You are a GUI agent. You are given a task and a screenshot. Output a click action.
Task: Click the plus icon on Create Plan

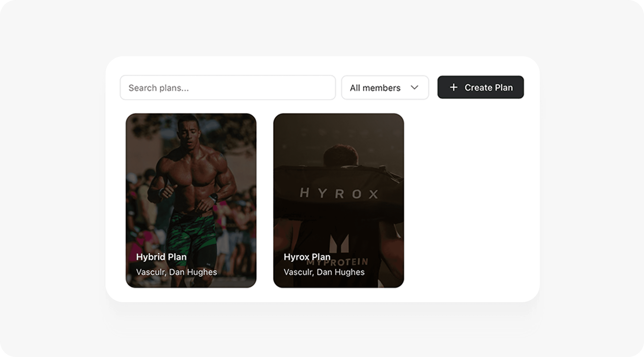point(454,87)
